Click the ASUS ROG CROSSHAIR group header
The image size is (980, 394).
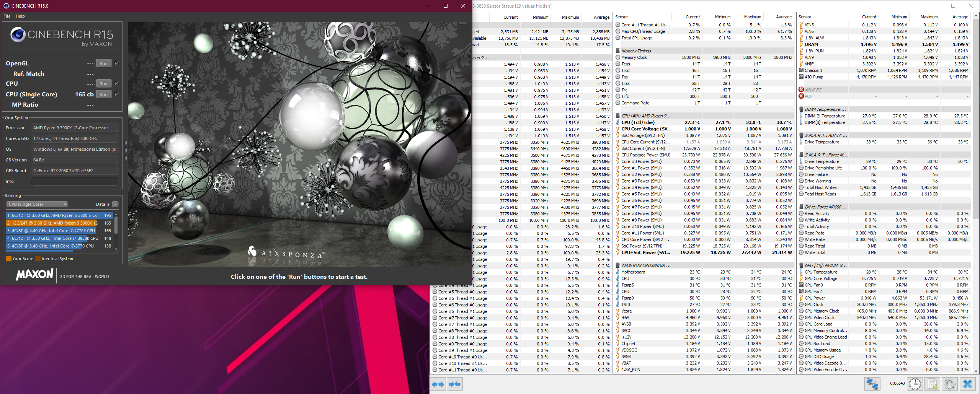click(x=704, y=265)
